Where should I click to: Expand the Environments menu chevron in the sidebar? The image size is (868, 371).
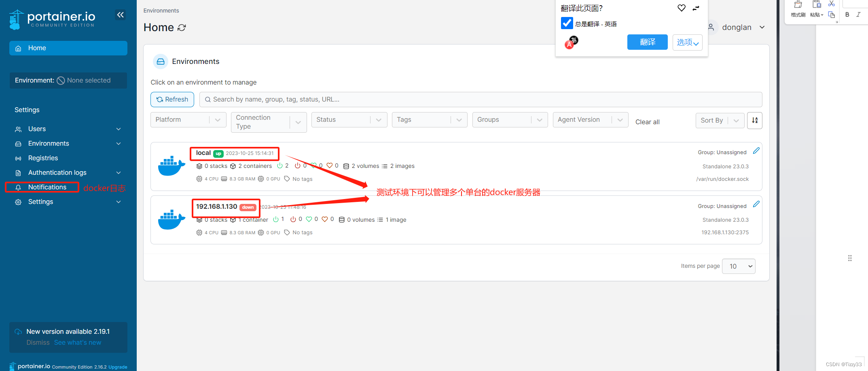[119, 144]
